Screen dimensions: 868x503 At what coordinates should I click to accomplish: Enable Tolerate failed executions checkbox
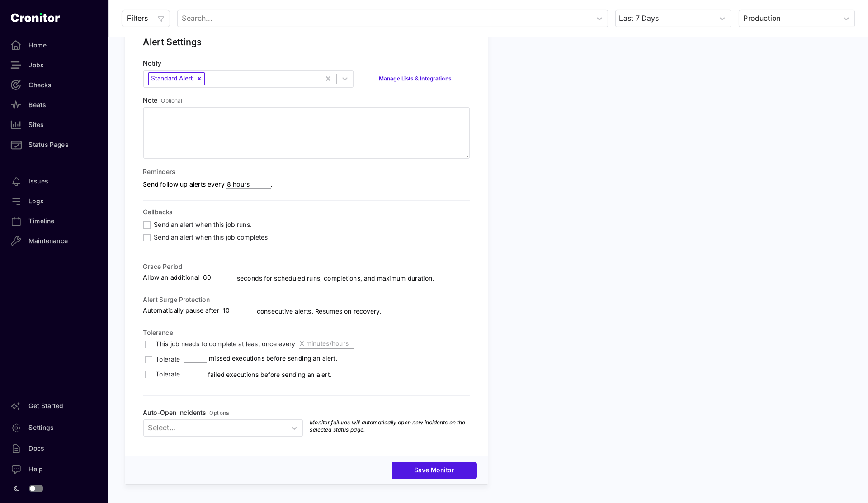click(x=149, y=375)
